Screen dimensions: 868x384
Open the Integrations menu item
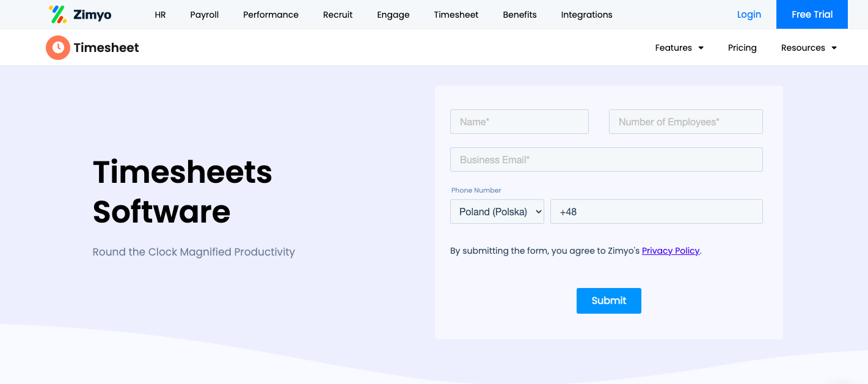point(586,15)
